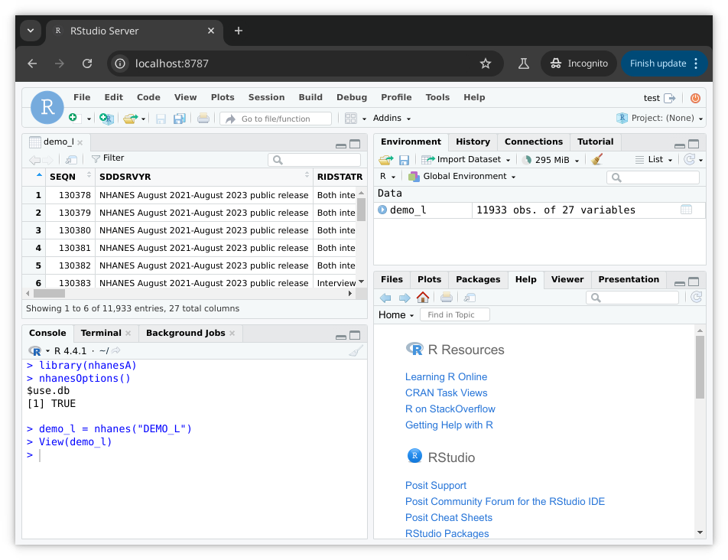Open Help topic in new window

tap(470, 298)
